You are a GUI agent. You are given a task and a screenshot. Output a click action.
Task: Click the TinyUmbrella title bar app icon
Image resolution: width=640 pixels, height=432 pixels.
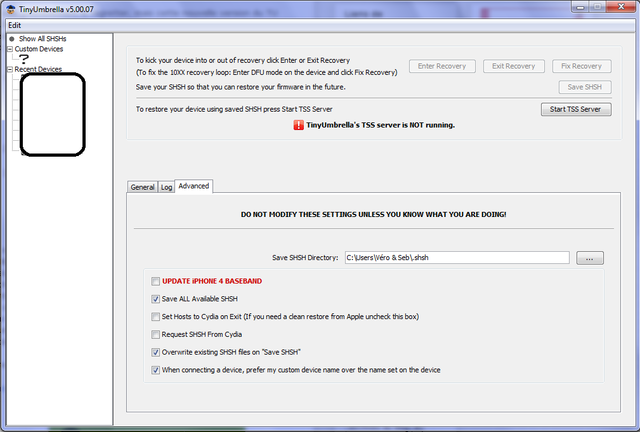point(9,9)
